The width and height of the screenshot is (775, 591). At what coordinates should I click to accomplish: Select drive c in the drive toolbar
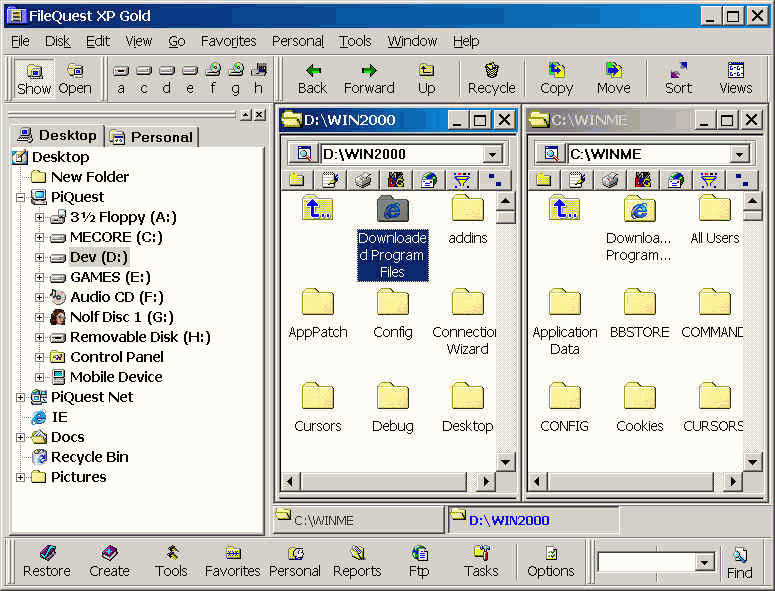tap(144, 79)
